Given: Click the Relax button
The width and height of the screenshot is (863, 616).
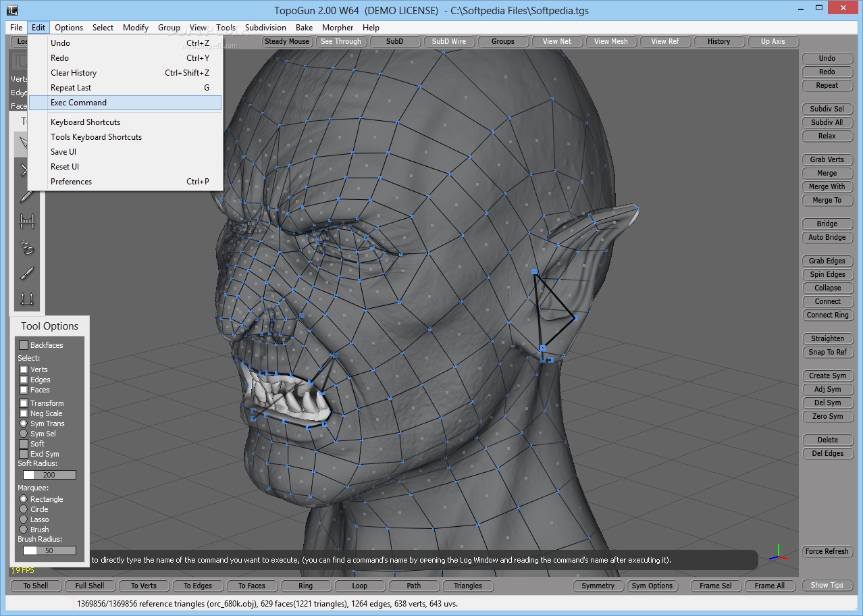Looking at the screenshot, I should click(x=827, y=136).
